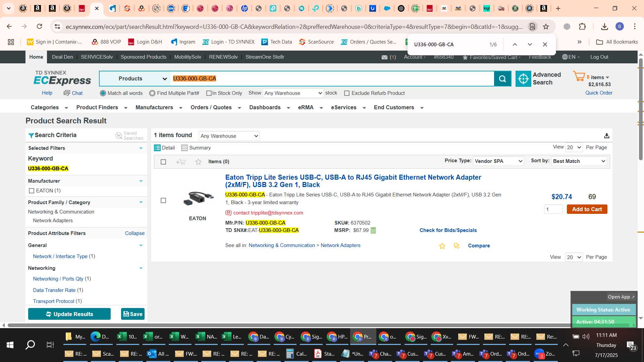This screenshot has width=644, height=362.
Task: Open browser downloads icon
Action: (x=604, y=26)
